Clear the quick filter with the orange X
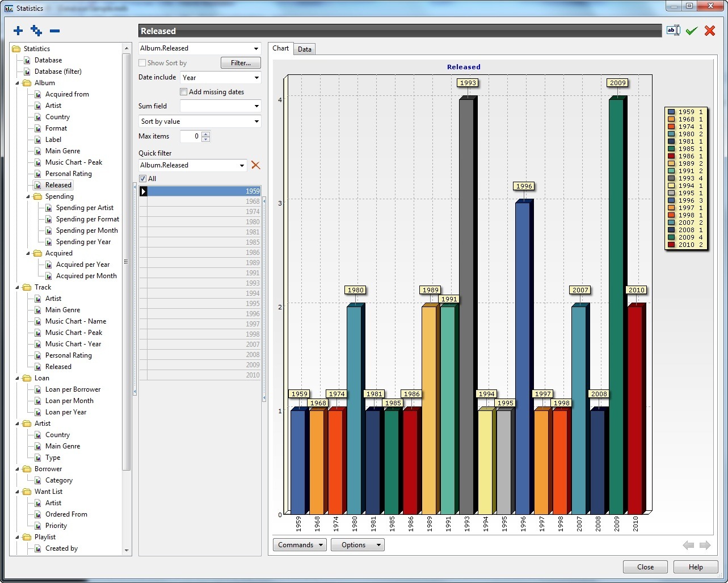The image size is (728, 583). click(x=255, y=165)
